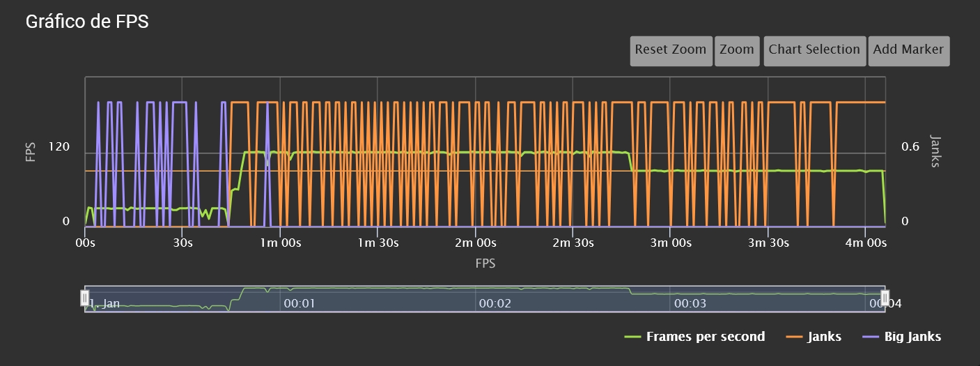The image size is (980, 366).
Task: Click the 2m 30s axis label
Action: point(573,243)
